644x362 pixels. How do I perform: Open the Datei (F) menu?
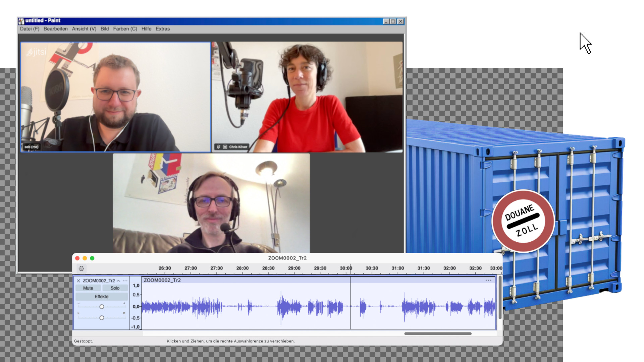pos(30,29)
